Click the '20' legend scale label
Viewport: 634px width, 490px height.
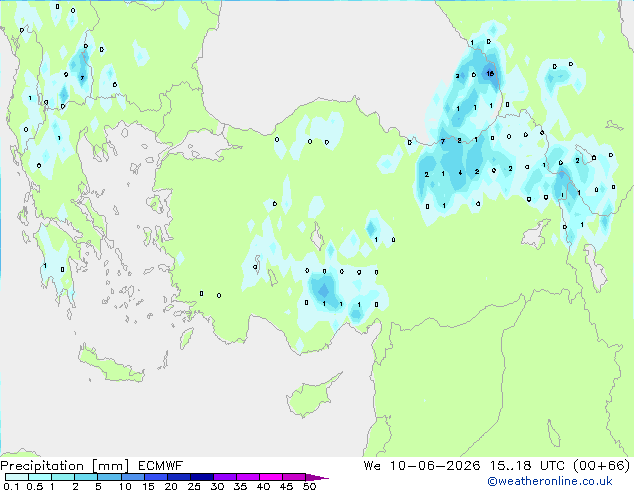(171, 486)
